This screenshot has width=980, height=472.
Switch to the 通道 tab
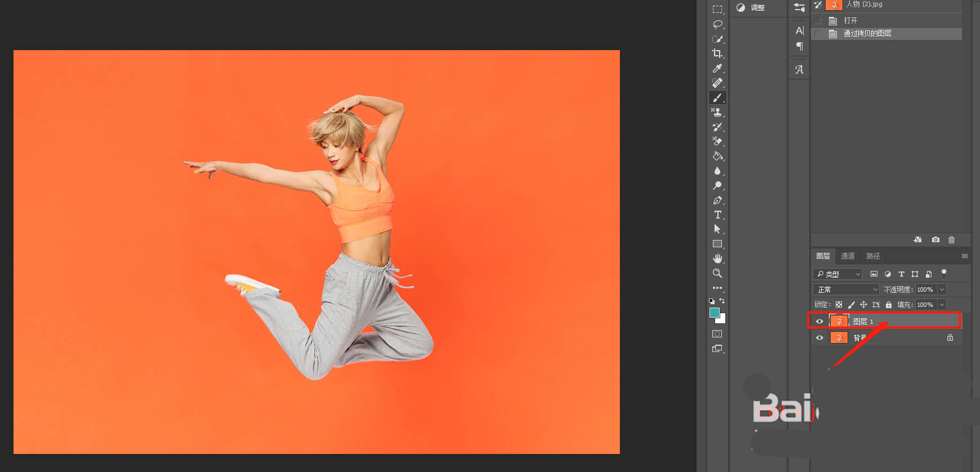(x=848, y=256)
